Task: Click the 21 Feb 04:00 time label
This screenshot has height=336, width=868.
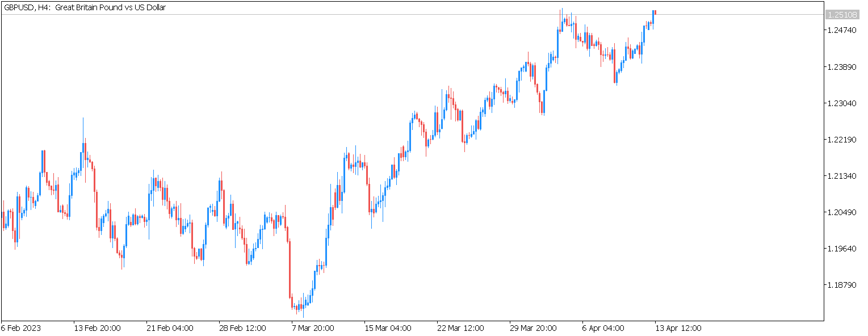Action: [169, 328]
